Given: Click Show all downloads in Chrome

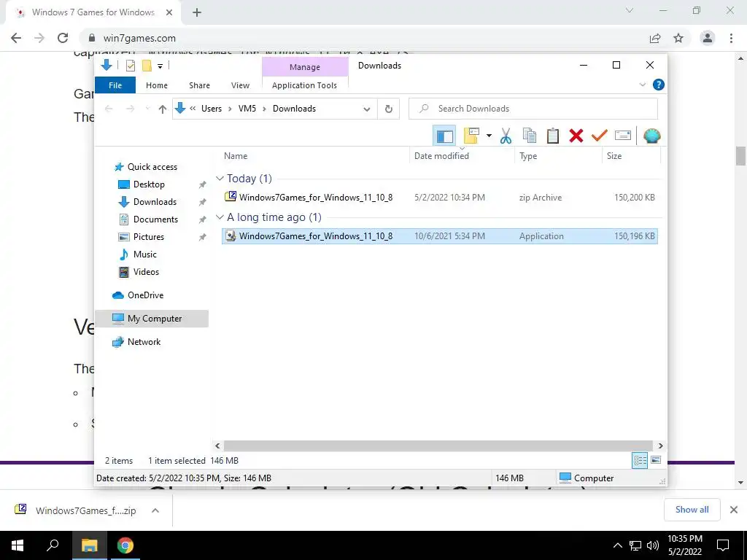Looking at the screenshot, I should (x=692, y=510).
